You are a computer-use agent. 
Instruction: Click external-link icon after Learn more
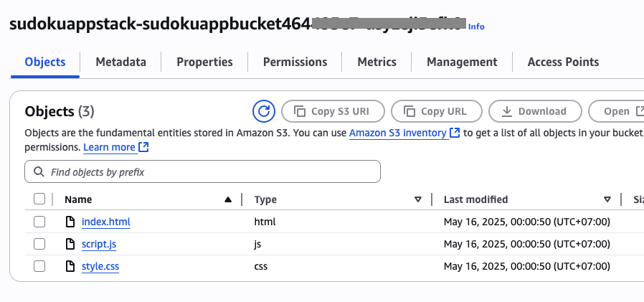click(x=143, y=147)
